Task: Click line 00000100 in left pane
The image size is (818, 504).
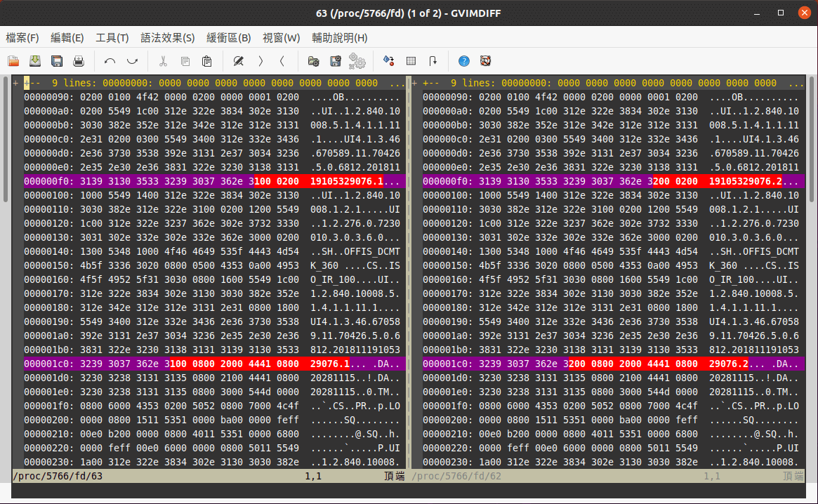Action: [214, 195]
